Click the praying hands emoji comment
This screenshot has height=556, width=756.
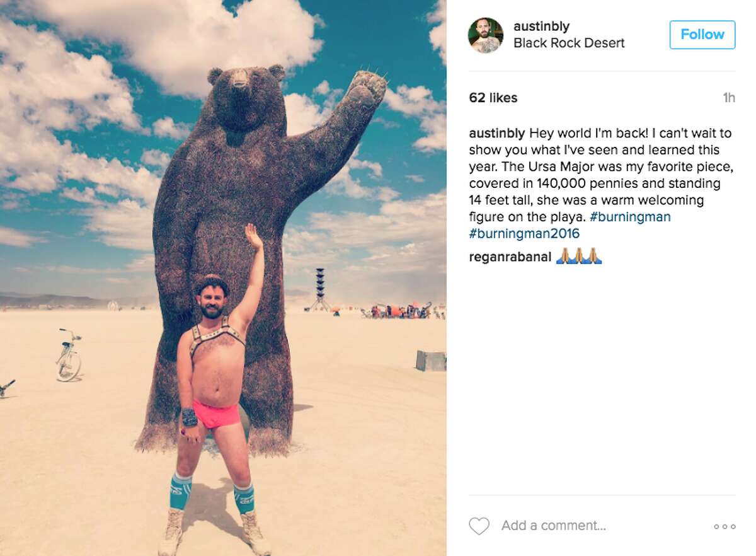tap(578, 257)
